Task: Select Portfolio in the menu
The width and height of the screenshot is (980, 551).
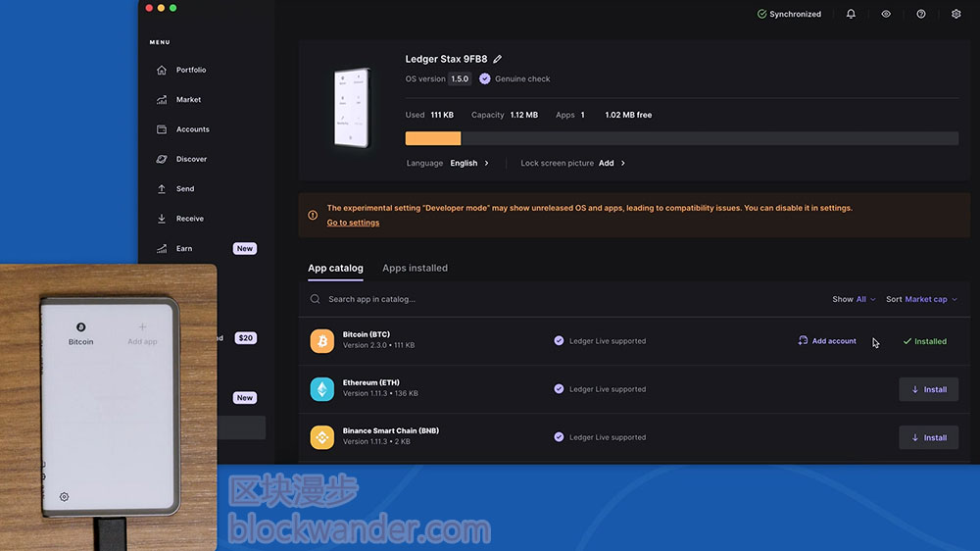Action: click(191, 70)
